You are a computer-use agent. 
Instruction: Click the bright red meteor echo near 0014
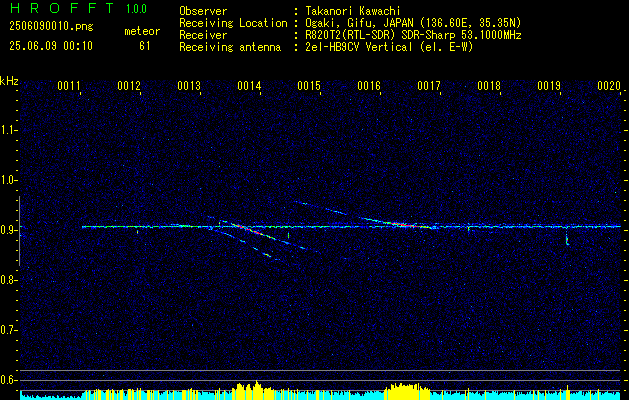(251, 231)
